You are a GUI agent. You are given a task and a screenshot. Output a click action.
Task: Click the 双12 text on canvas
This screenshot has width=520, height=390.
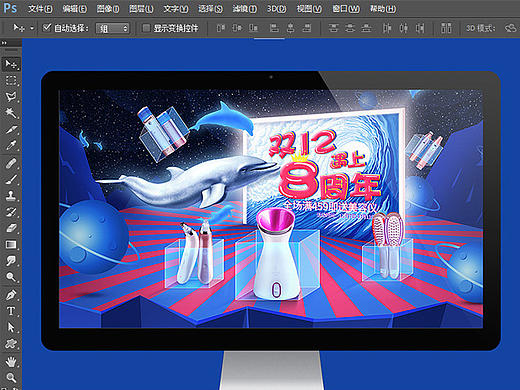302,143
